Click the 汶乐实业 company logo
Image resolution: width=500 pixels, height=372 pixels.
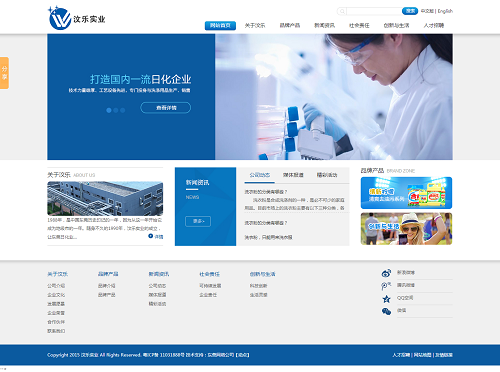(x=77, y=18)
